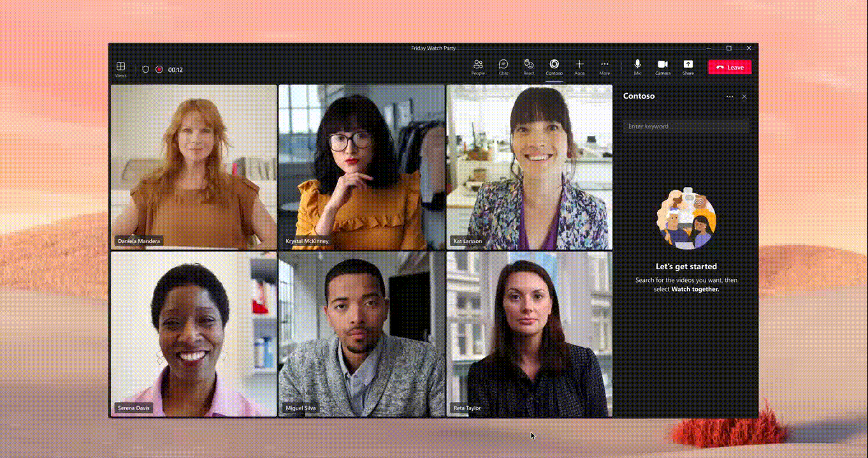Open the React emoji menu
The image size is (868, 458).
(x=528, y=66)
